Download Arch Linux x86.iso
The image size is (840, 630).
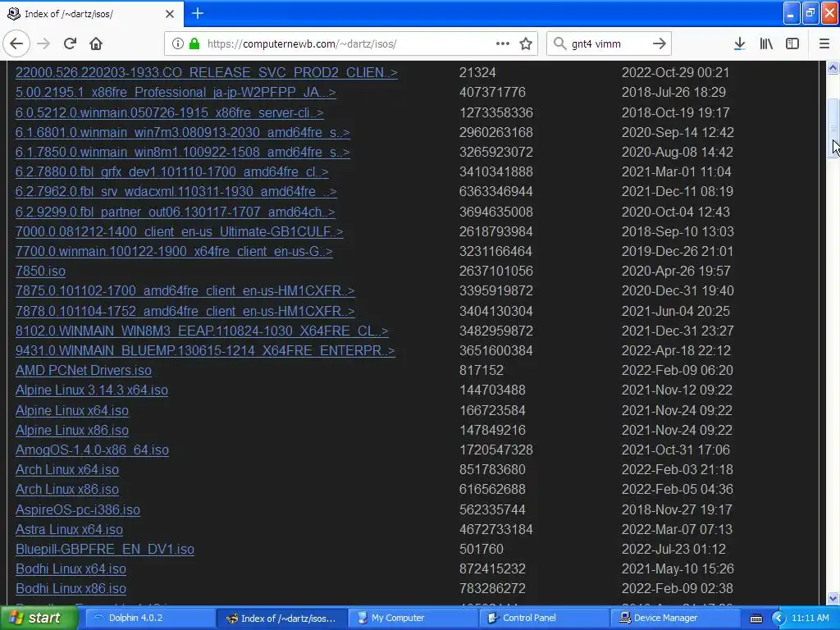tap(67, 490)
